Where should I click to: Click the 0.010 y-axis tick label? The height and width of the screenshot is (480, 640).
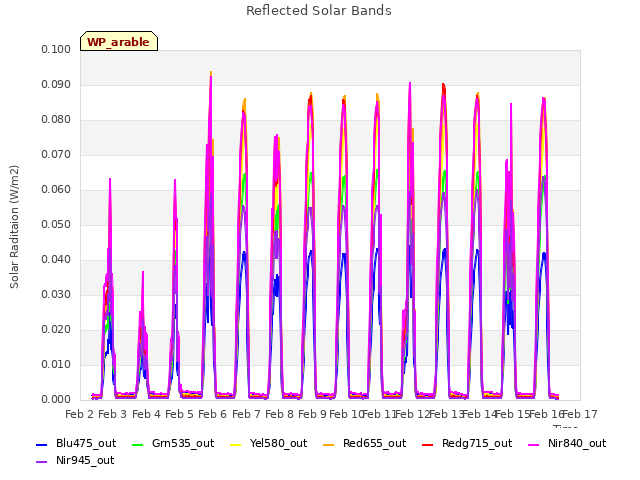[x=56, y=364]
